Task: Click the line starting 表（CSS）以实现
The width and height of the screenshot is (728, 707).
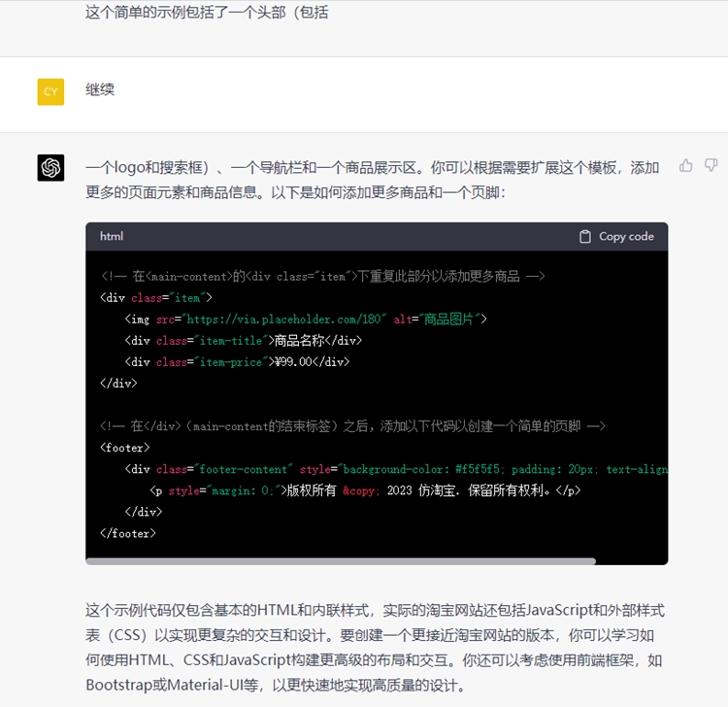Action: click(x=370, y=635)
